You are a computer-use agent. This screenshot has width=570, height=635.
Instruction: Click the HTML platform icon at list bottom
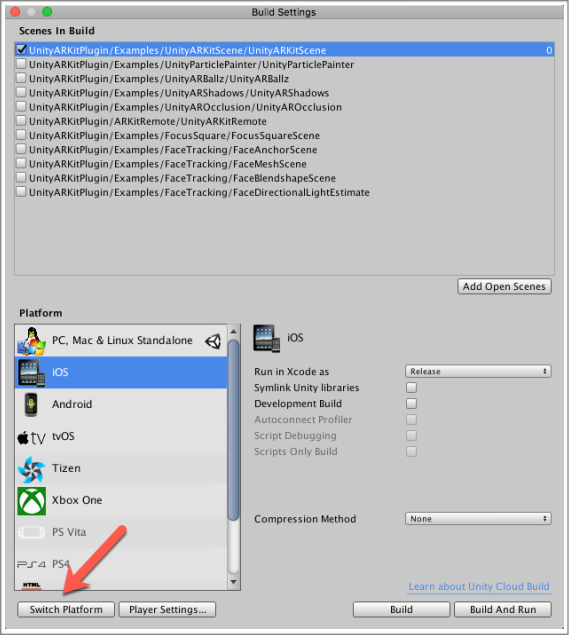click(x=31, y=585)
